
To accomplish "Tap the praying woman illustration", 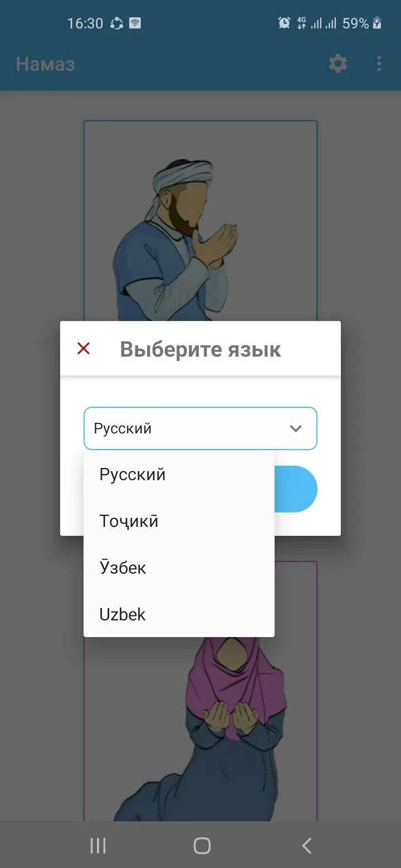I will 200,729.
